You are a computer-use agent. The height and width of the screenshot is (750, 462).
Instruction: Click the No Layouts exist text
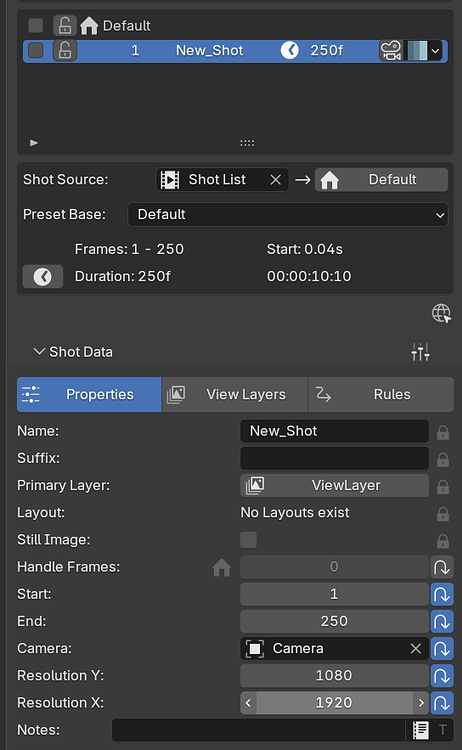click(295, 513)
